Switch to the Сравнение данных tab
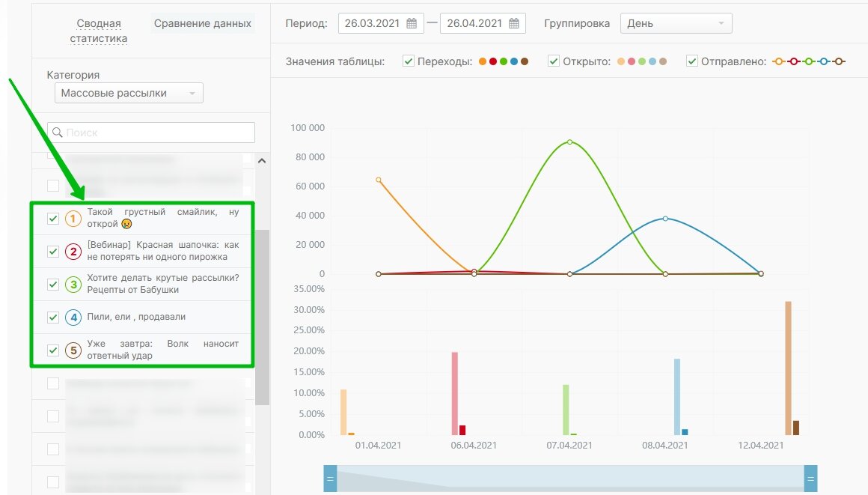The height and width of the screenshot is (495, 868). pyautogui.click(x=203, y=23)
